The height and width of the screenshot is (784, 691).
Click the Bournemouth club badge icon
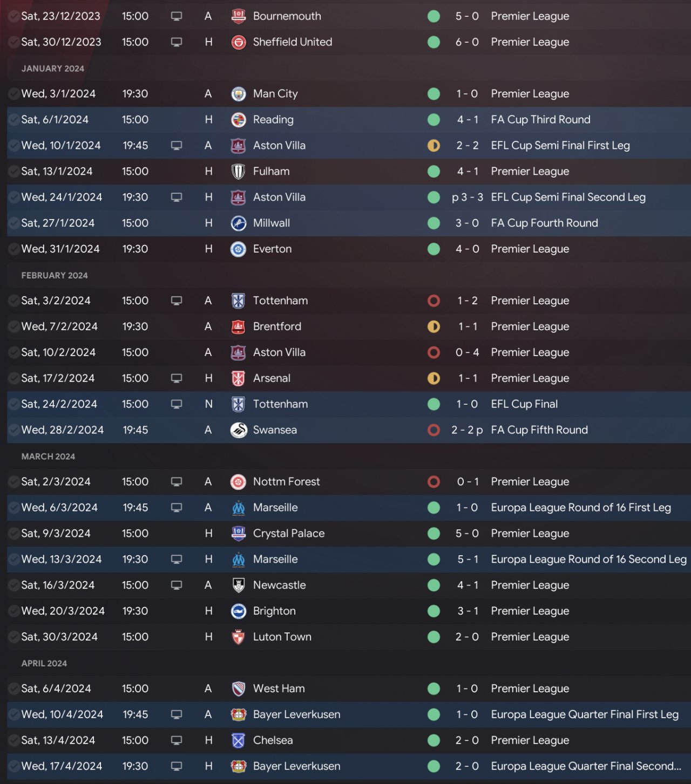point(238,16)
